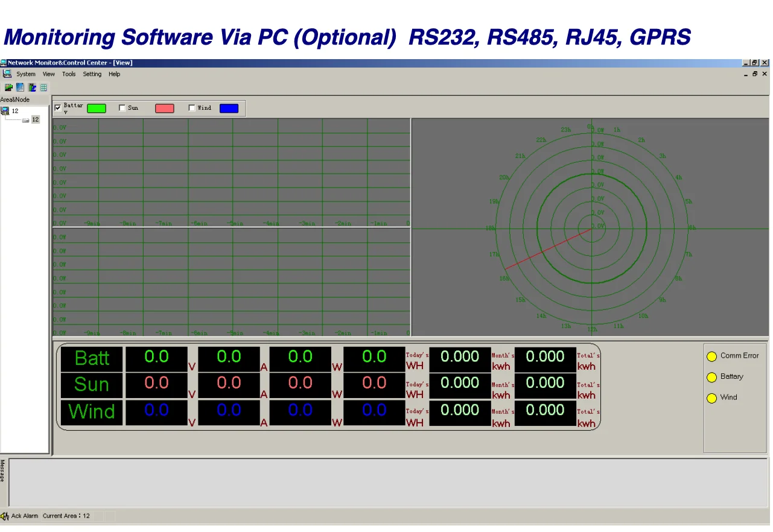Click the bar graph toolbar icon
773x532 pixels.
pos(32,87)
